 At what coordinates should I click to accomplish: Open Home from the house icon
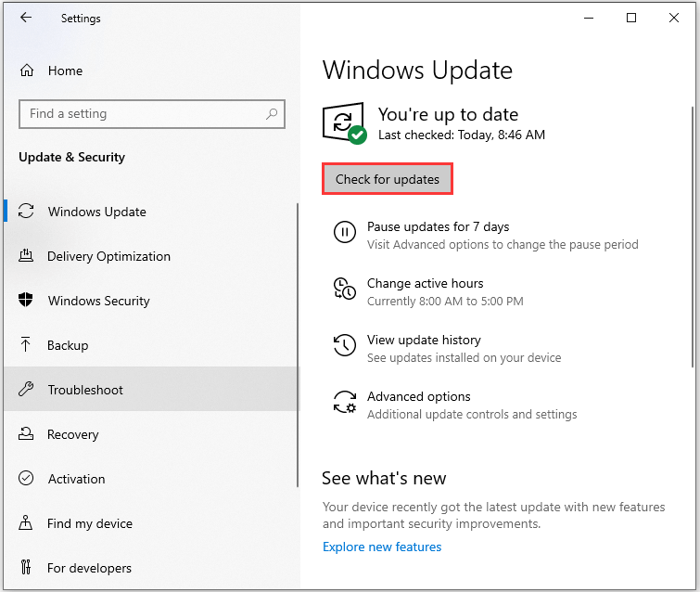[27, 71]
